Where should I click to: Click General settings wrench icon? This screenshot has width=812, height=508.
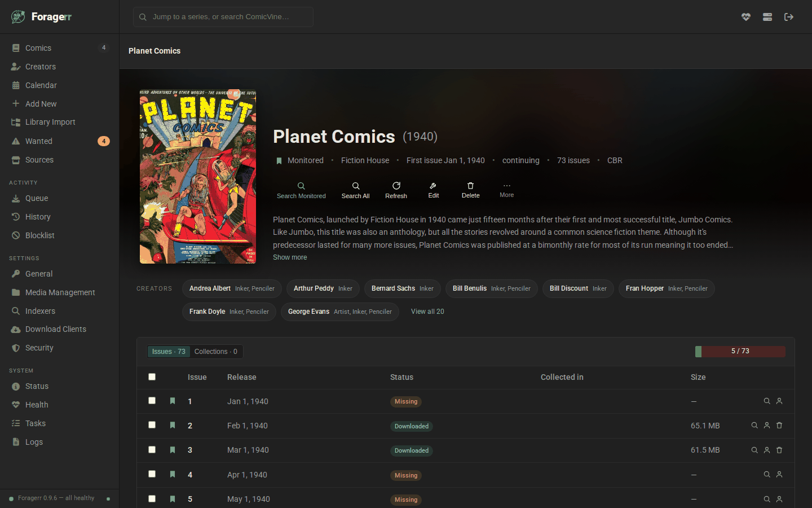coord(16,274)
